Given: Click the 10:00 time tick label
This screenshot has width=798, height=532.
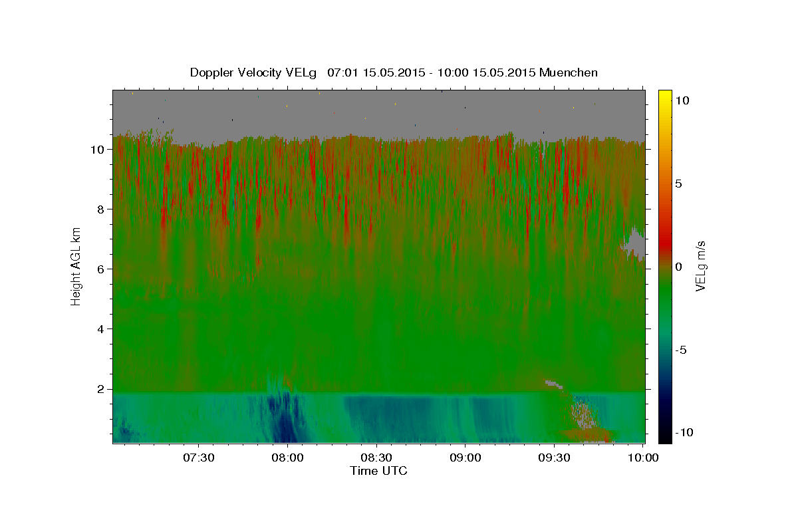Looking at the screenshot, I should point(643,458).
